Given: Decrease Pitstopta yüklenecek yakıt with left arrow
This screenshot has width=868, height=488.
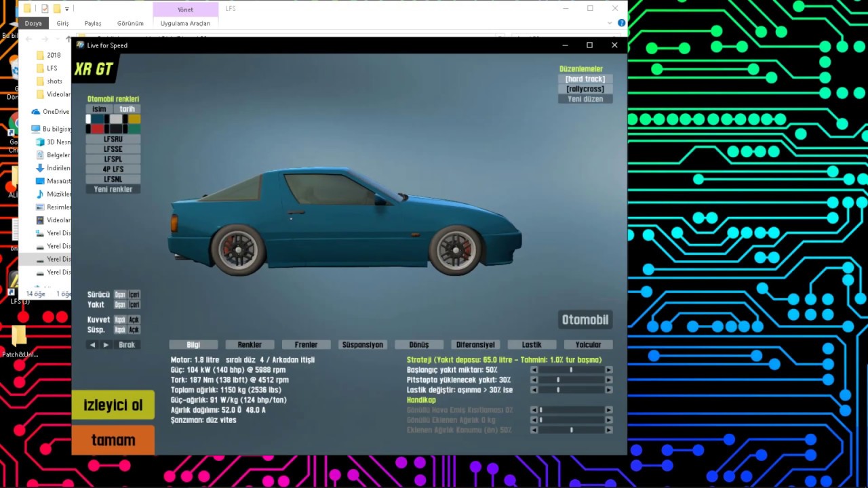Looking at the screenshot, I should tap(534, 380).
